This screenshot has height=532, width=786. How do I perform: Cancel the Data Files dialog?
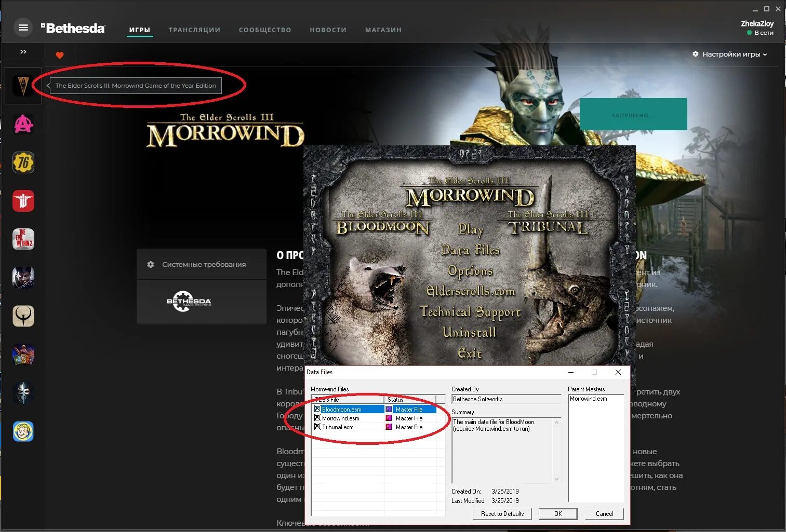(x=604, y=514)
